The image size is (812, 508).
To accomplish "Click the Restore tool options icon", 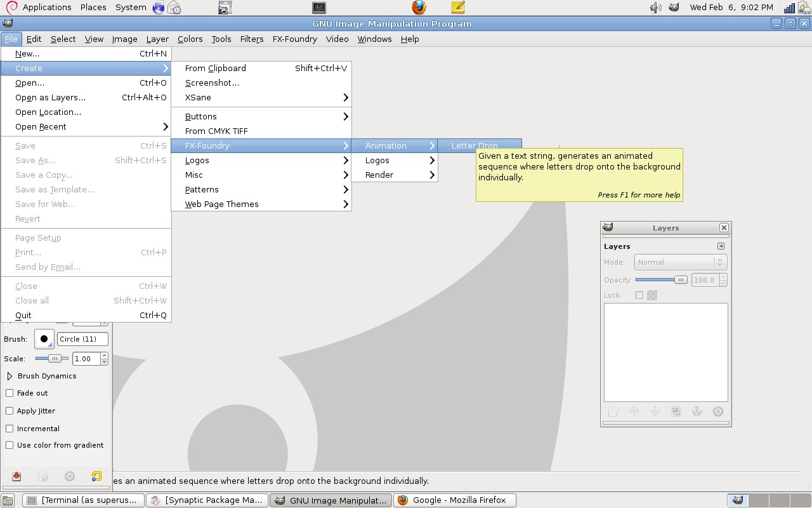I will (x=43, y=476).
